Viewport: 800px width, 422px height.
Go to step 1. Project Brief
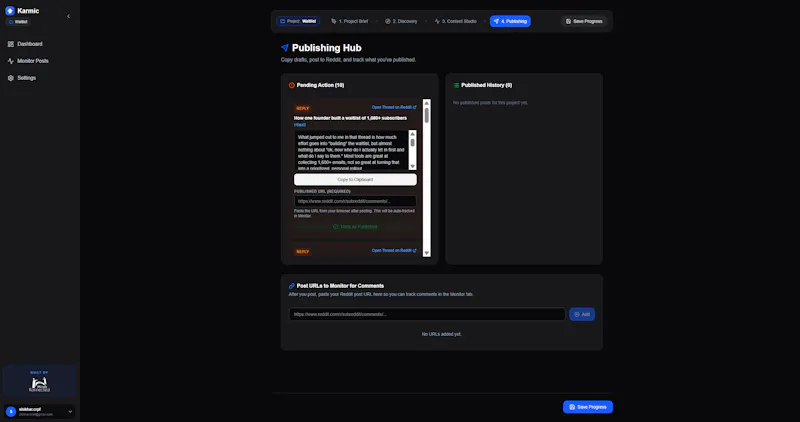pos(349,21)
